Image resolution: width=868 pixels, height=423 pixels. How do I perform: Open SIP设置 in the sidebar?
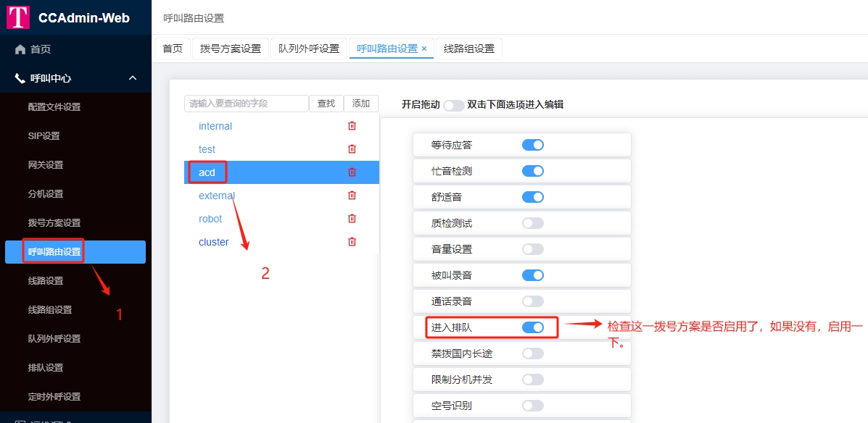44,136
